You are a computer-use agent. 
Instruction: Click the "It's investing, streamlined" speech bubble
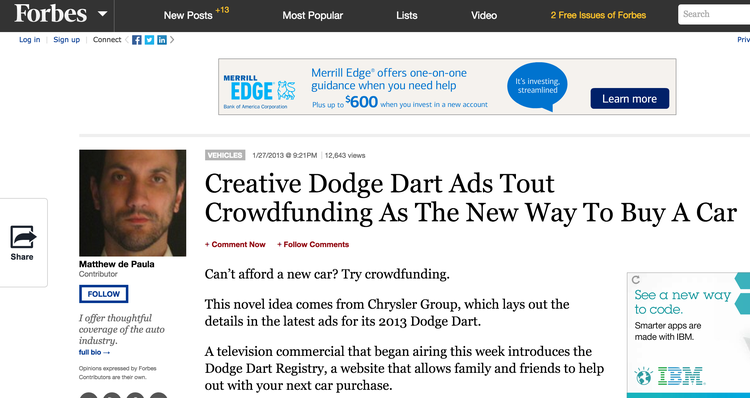[x=537, y=86]
